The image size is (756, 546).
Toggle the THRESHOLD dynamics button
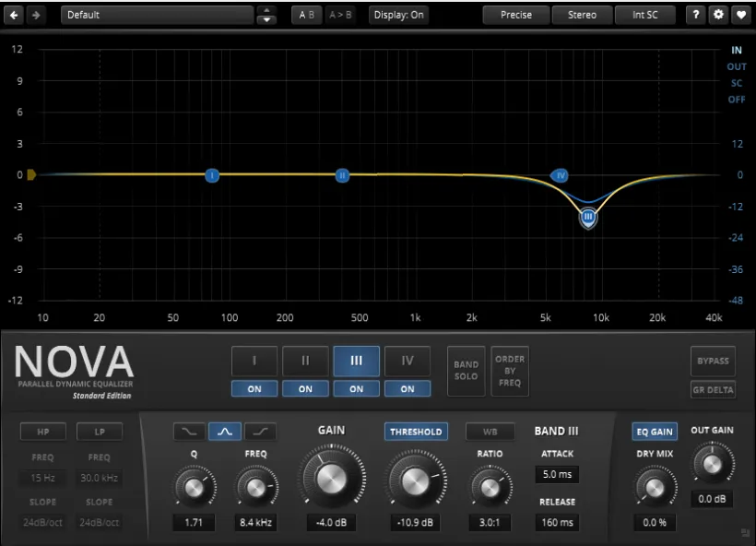[x=416, y=432]
